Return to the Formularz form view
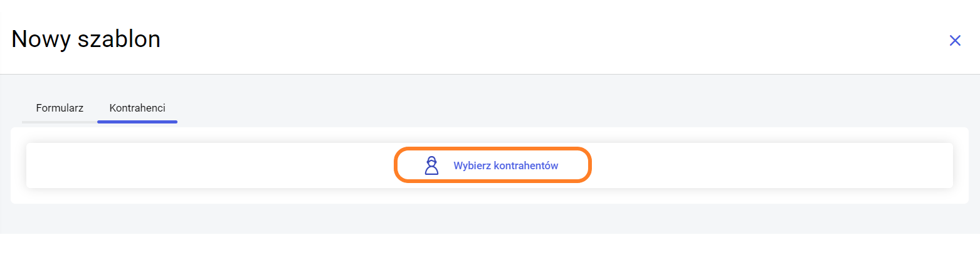The image size is (980, 257). coord(60,108)
